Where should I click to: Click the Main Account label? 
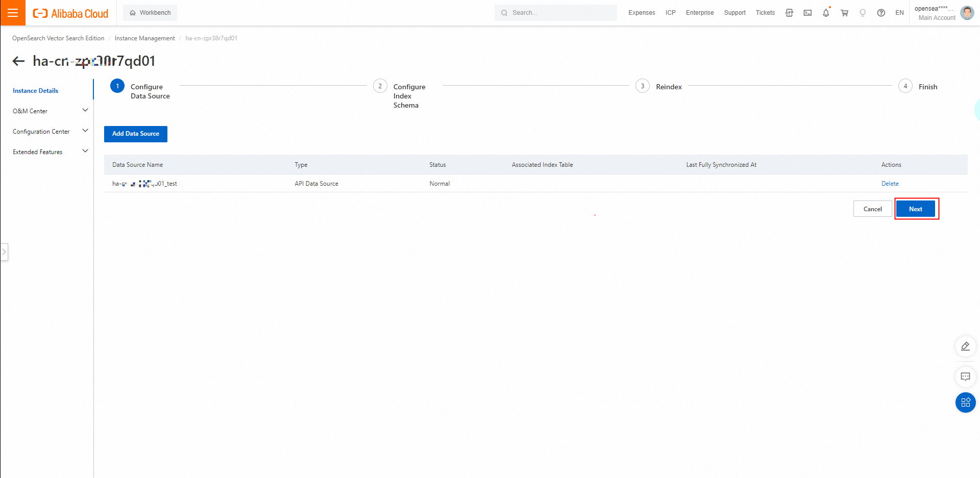pos(937,18)
